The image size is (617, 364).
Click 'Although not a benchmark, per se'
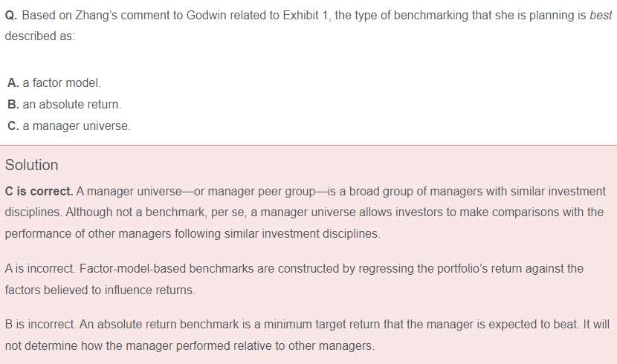coord(153,212)
